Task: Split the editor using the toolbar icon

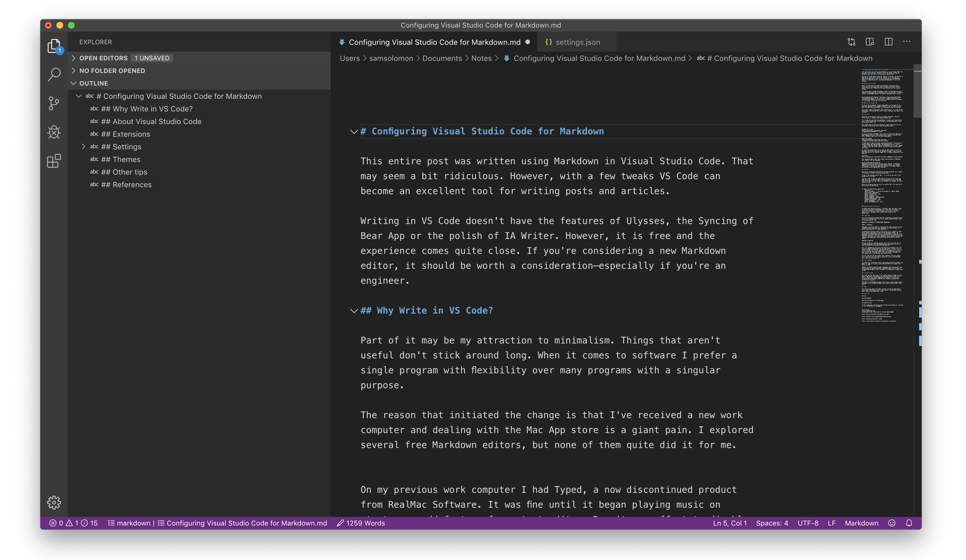Action: [889, 42]
